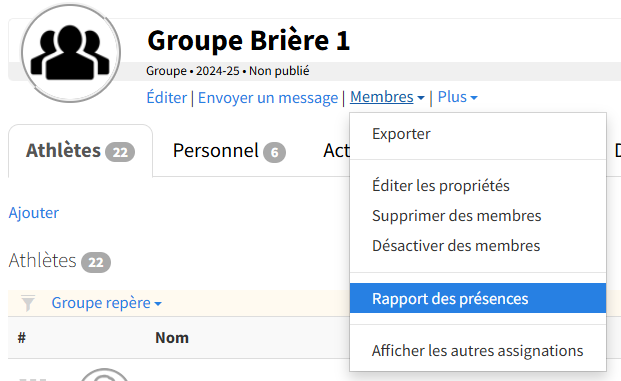Click the Athlètes tab count badge 22
The height and width of the screenshot is (381, 621).
point(120,152)
